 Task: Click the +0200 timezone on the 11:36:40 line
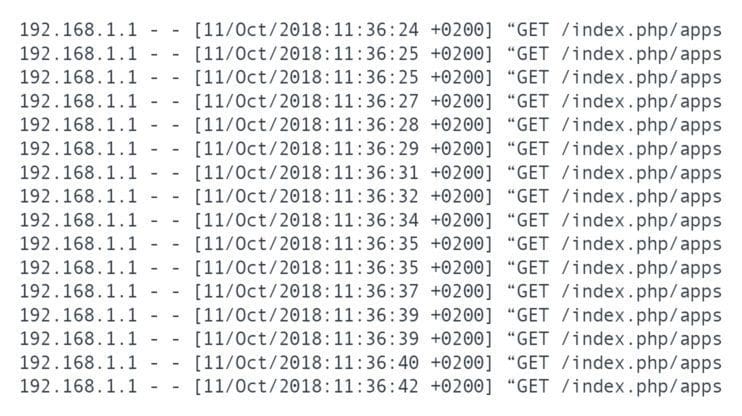(457, 363)
